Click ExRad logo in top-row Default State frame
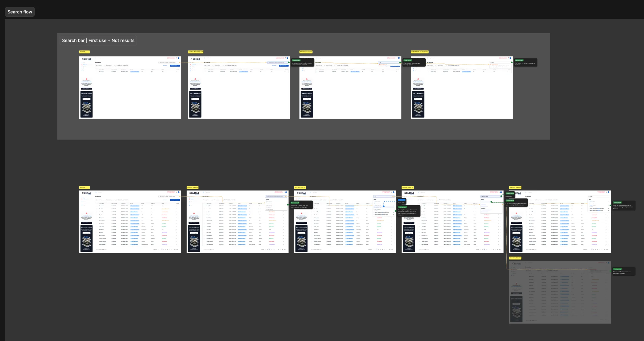This screenshot has width=644, height=341. click(x=87, y=59)
